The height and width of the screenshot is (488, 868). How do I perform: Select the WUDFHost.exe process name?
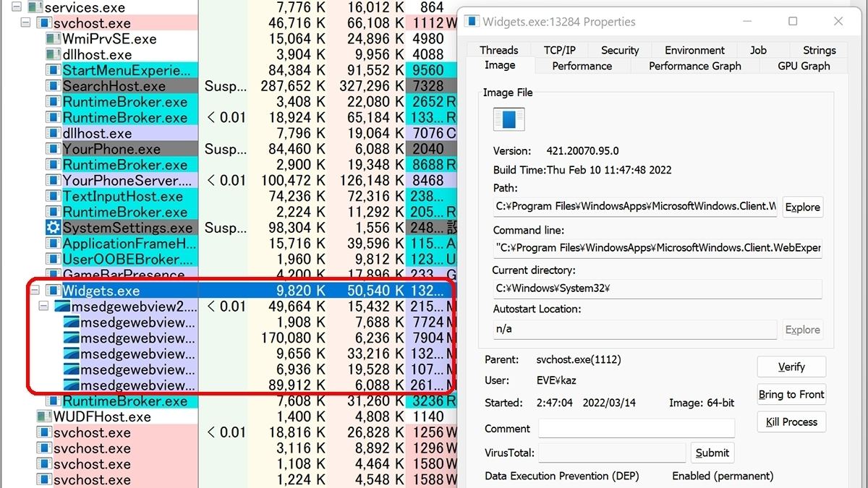pos(102,417)
